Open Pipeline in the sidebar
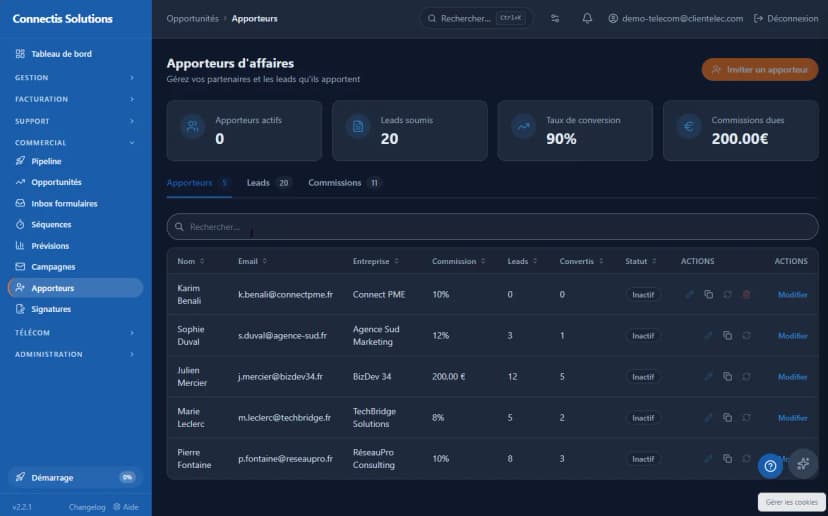The height and width of the screenshot is (516, 828). 76,161
